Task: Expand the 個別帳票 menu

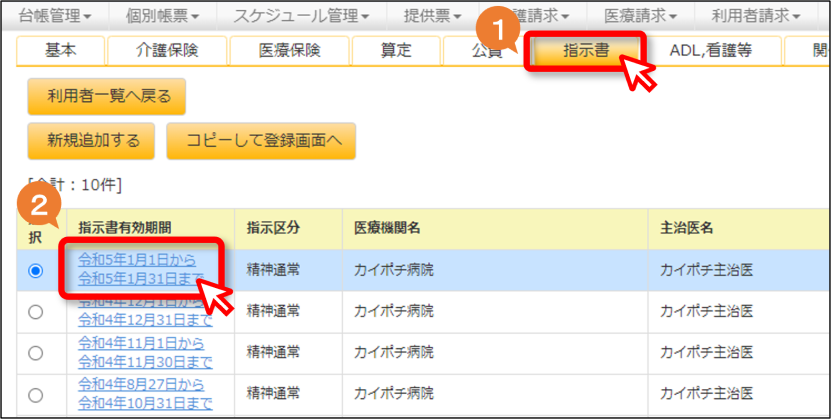Action: (x=163, y=16)
